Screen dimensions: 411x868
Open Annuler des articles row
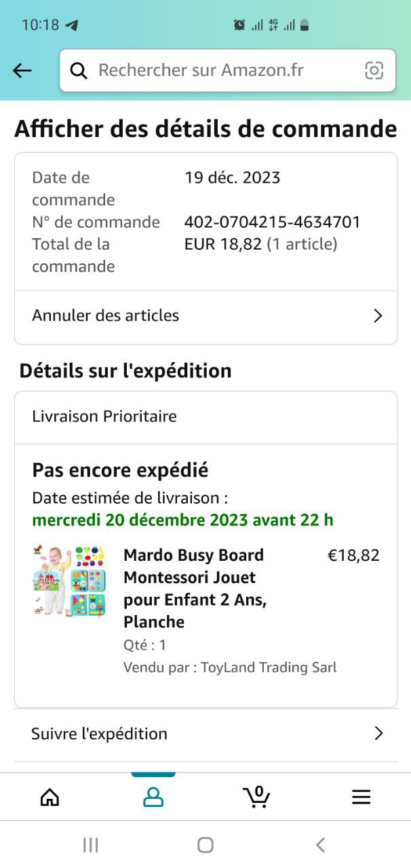pyautogui.click(x=206, y=315)
